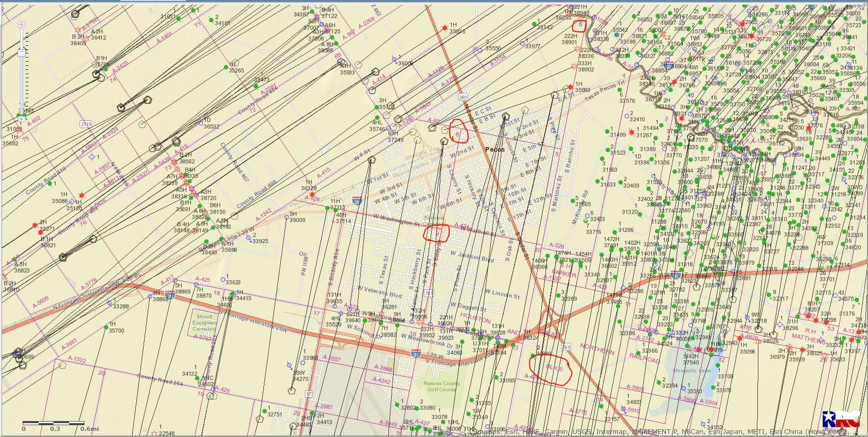Image resolution: width=868 pixels, height=437 pixels.
Task: Click the Reeves County Golf Course label
Action: (x=441, y=386)
